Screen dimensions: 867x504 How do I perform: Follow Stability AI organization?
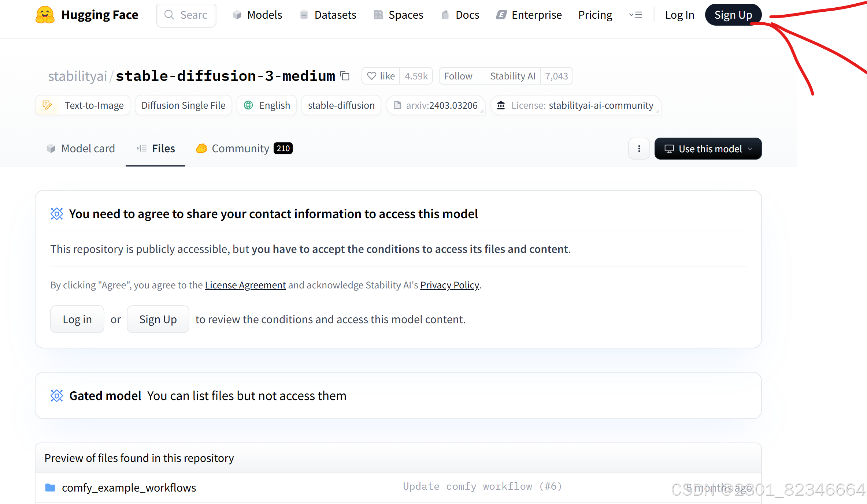458,76
